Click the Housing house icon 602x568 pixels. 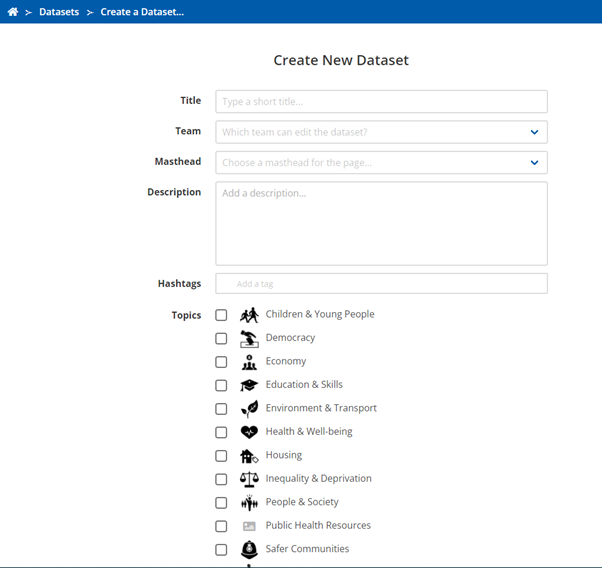249,456
